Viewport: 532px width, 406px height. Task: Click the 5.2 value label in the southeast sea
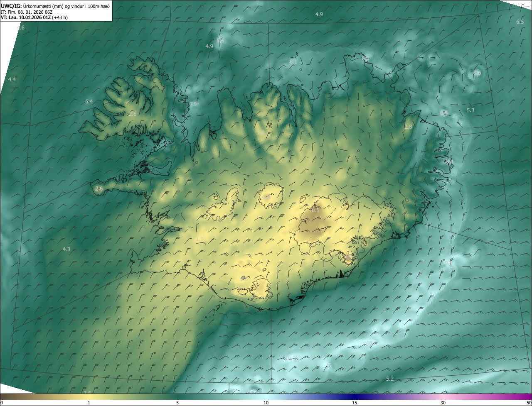click(390, 379)
